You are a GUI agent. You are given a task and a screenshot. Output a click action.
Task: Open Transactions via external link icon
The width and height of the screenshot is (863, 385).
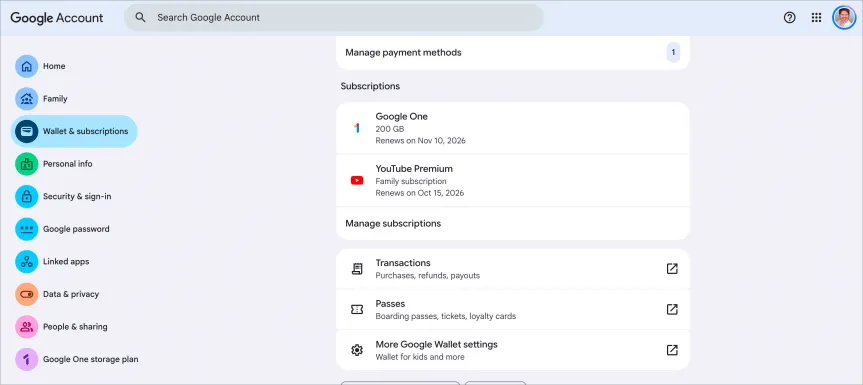pos(672,268)
